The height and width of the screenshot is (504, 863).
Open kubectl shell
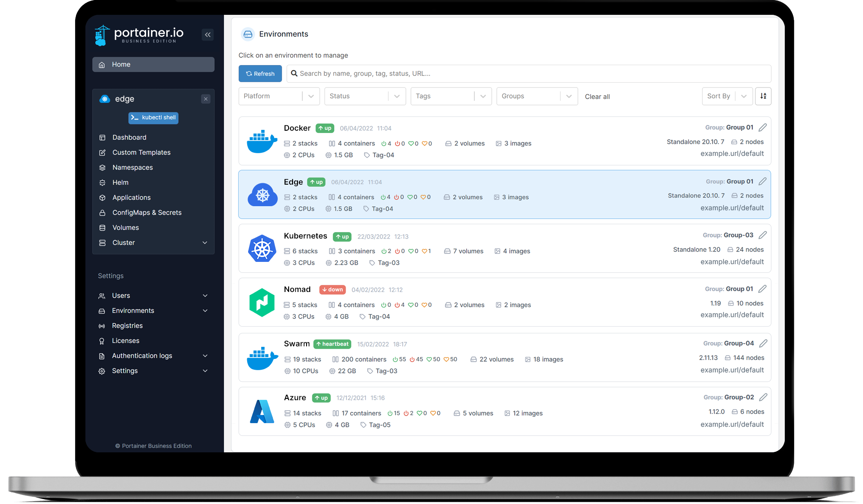[x=153, y=118]
